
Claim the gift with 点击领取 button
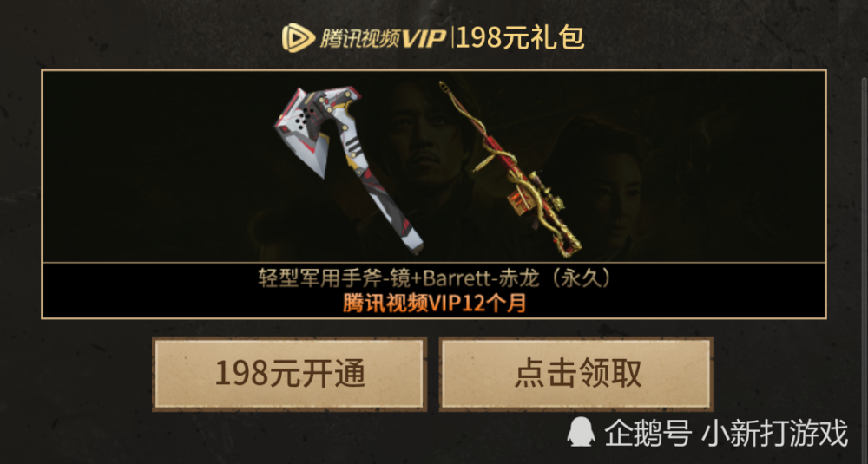pos(576,375)
